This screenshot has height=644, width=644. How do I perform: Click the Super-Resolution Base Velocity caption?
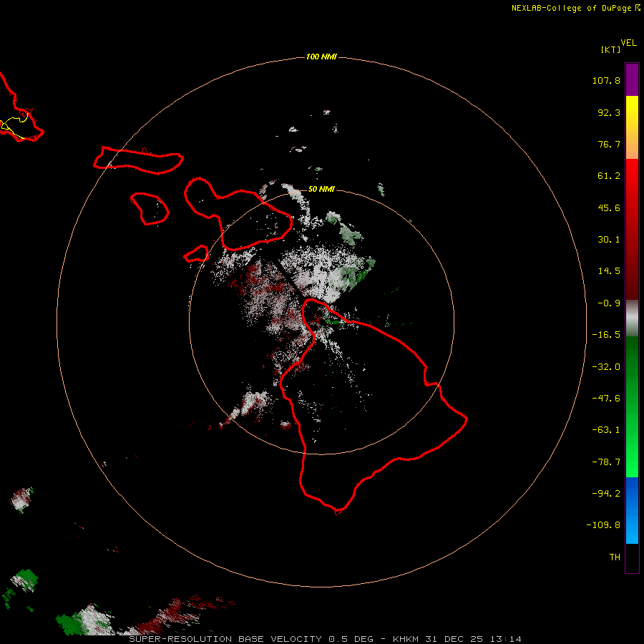coord(326,639)
